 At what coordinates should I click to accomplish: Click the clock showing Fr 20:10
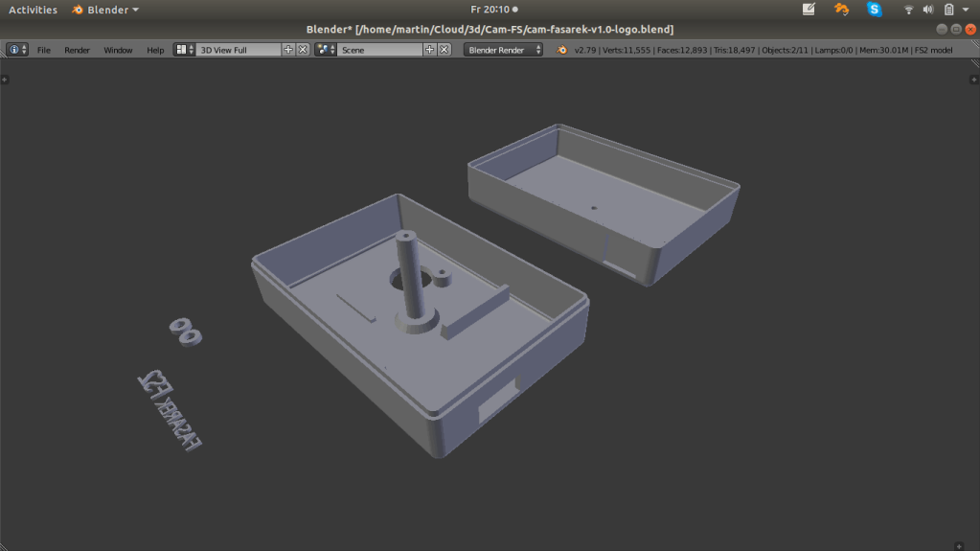pos(490,10)
